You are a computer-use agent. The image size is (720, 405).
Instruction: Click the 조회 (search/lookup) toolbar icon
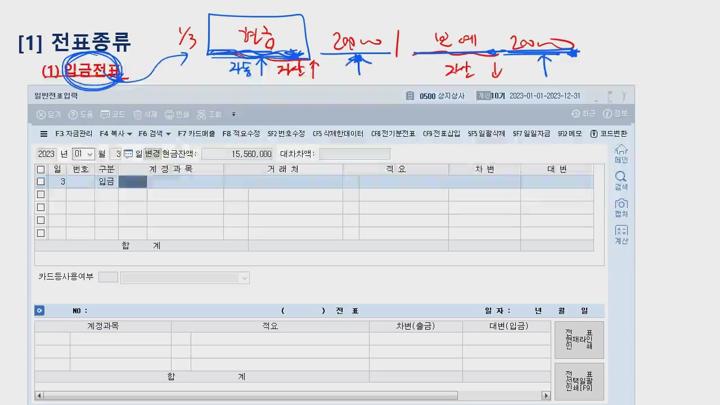click(209, 114)
